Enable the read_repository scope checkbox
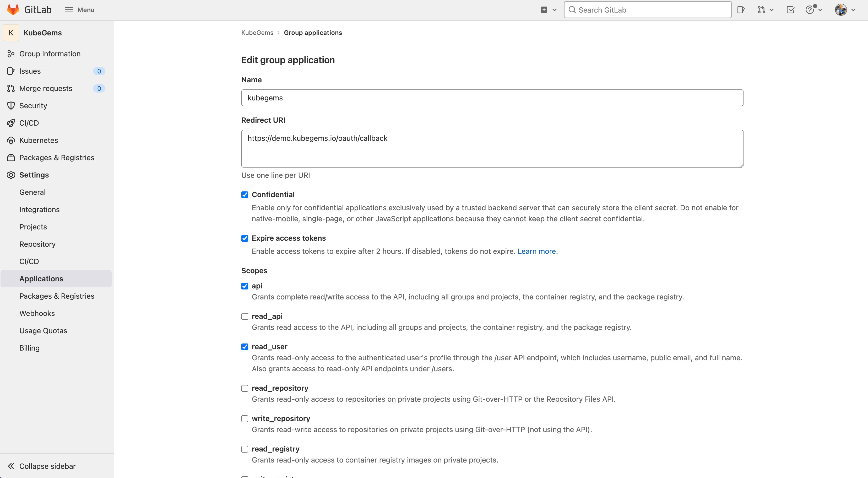The width and height of the screenshot is (868, 478). point(245,388)
